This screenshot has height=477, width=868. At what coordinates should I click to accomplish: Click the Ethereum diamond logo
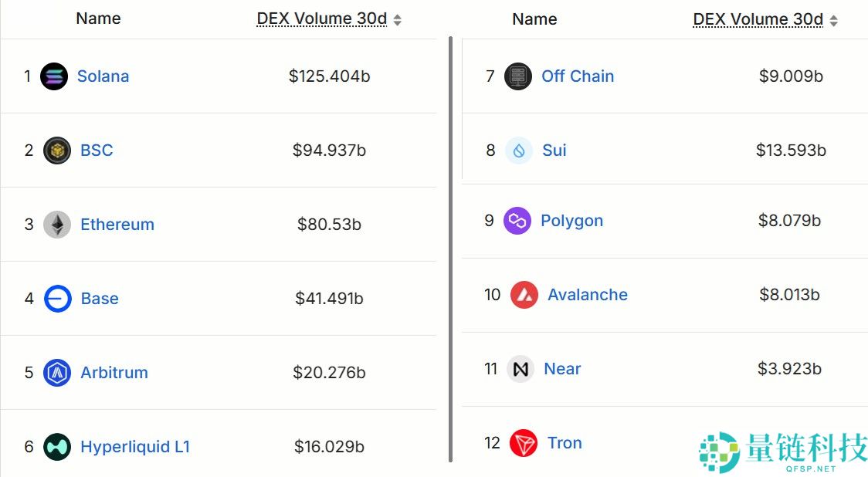tap(55, 224)
